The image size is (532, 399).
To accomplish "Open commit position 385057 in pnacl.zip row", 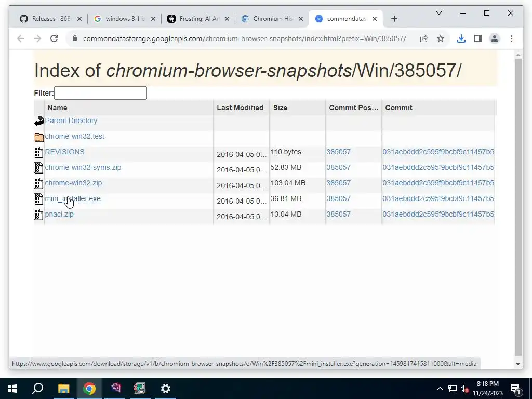I will pyautogui.click(x=338, y=215).
